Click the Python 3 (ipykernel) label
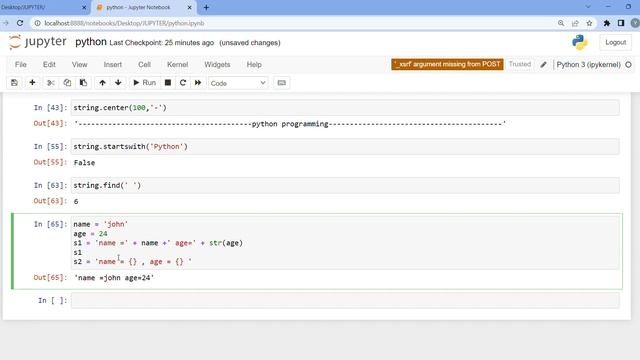This screenshot has height=360, width=640. [588, 64]
